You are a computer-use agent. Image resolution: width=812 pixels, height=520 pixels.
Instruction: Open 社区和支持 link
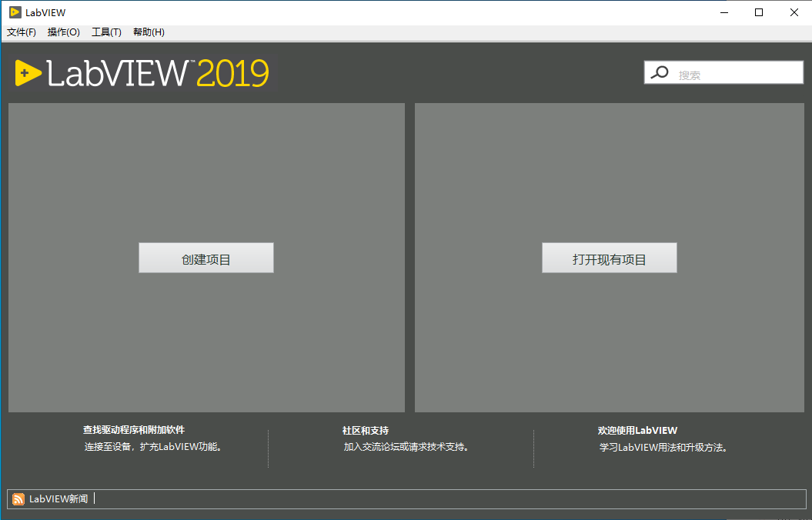pos(366,431)
